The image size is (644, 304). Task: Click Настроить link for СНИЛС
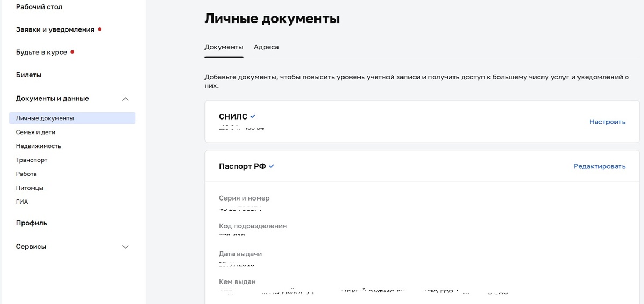[x=608, y=122]
